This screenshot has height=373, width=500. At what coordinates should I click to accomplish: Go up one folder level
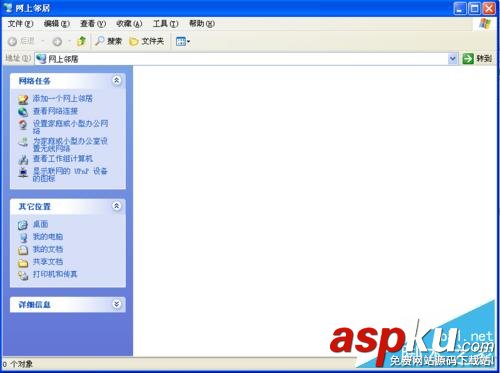click(81, 41)
